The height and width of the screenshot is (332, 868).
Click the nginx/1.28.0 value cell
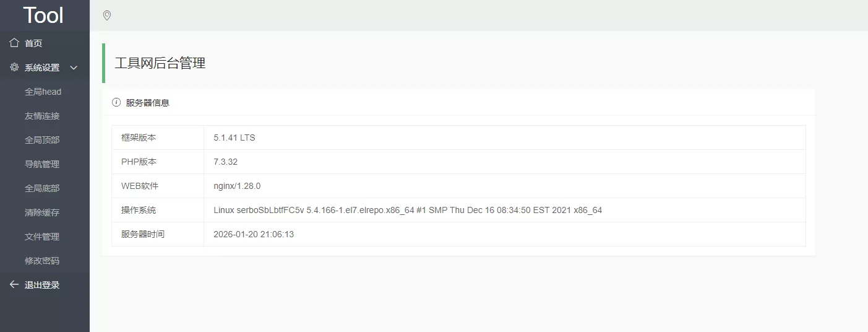click(x=237, y=186)
